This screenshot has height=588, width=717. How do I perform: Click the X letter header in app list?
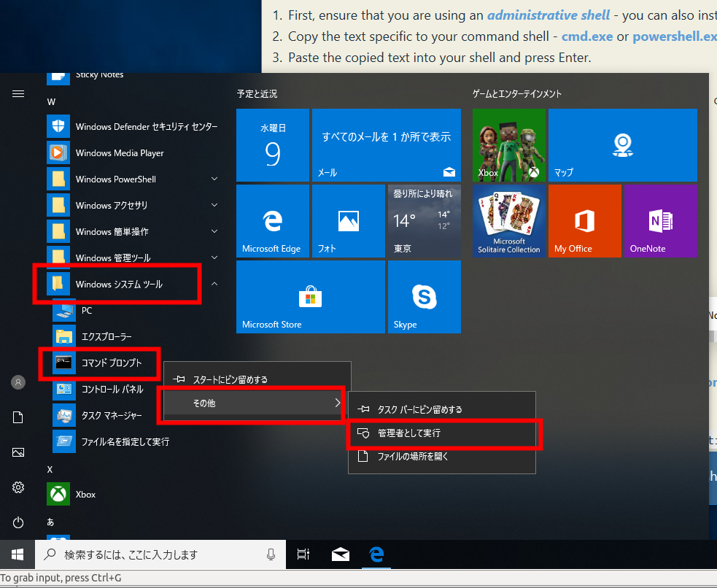tap(50, 470)
